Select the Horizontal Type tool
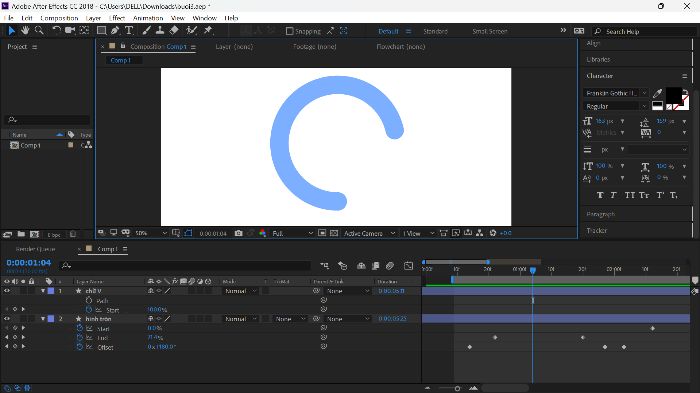The height and width of the screenshot is (393, 700). pos(129,30)
